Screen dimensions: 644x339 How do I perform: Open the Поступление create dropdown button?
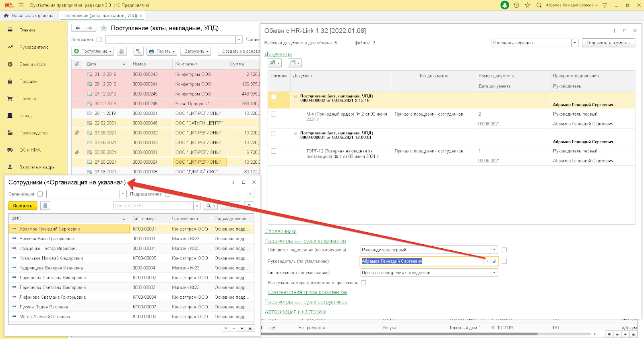93,51
